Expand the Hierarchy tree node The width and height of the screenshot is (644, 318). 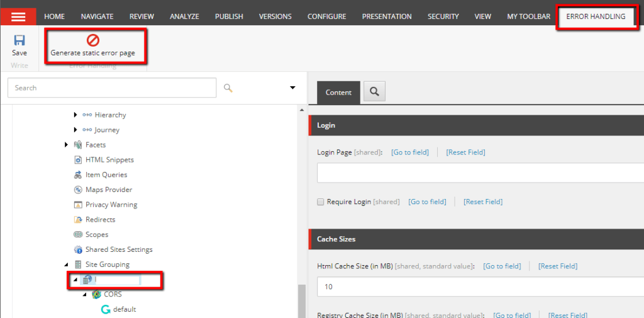75,115
